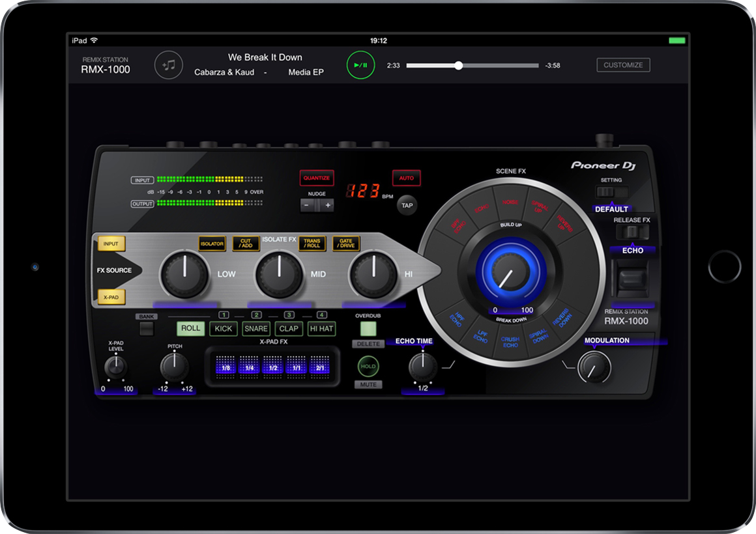The height and width of the screenshot is (534, 756).
Task: Switch to the ISOLATOR isolate FX mode
Action: (x=212, y=244)
